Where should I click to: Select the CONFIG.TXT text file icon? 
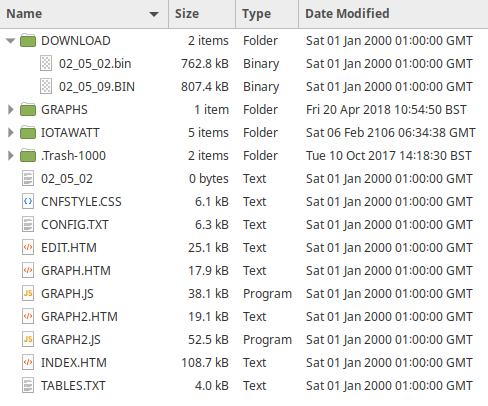coord(28,225)
